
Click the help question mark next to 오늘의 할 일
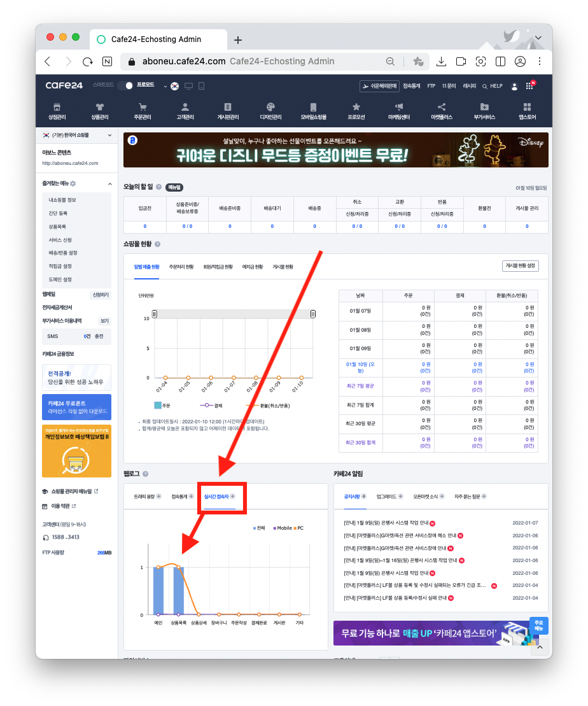coord(158,187)
